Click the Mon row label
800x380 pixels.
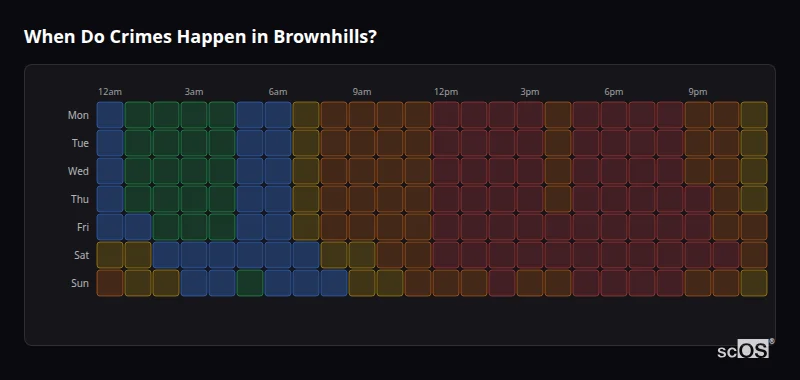coord(78,115)
